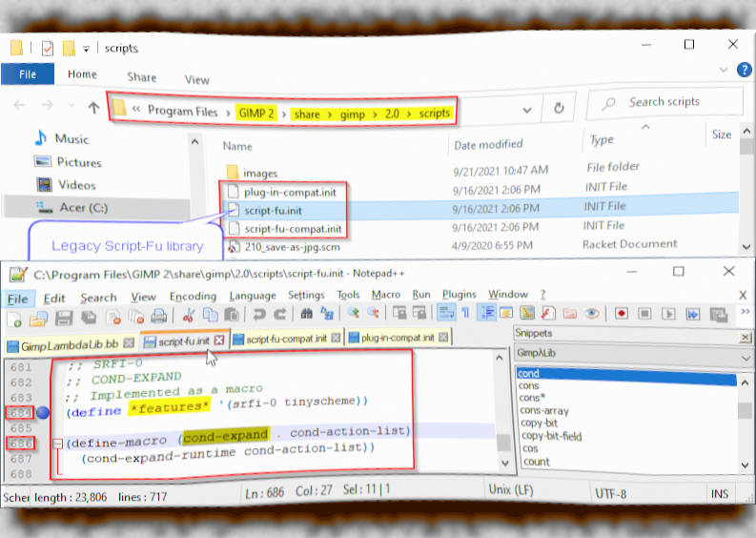Select the 'count' snippet
The image size is (756, 538).
[x=536, y=462]
